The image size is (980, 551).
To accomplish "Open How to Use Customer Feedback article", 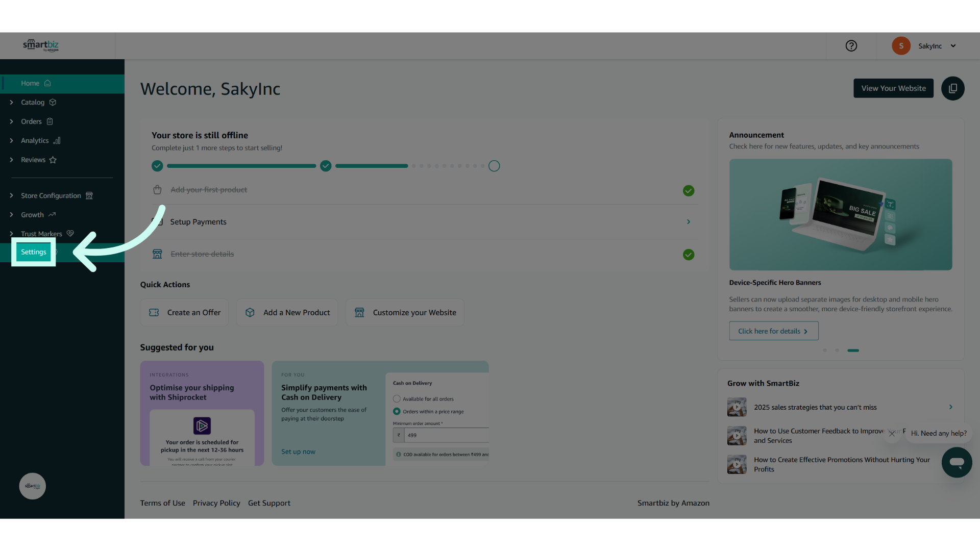I will click(819, 436).
